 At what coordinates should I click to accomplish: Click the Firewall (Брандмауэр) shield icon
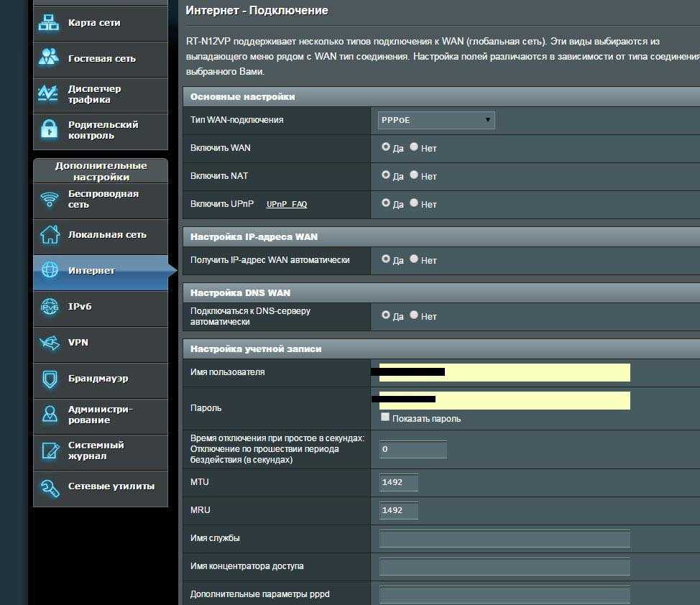[x=50, y=379]
